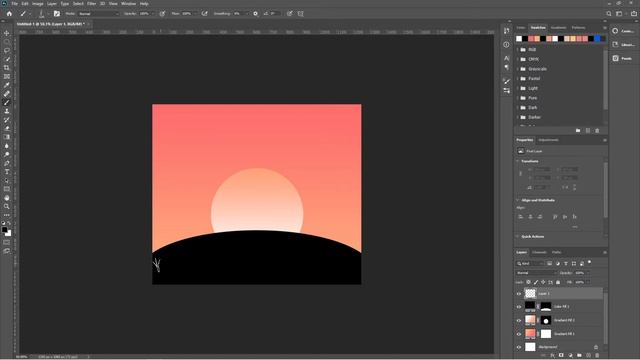Pick the white first recent swatch
This screenshot has width=640, height=360.
click(x=519, y=39)
